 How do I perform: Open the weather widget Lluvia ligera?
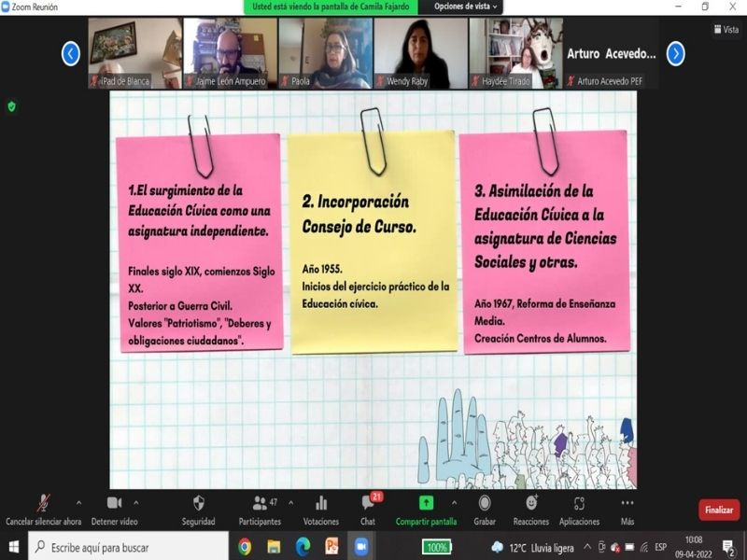point(532,548)
